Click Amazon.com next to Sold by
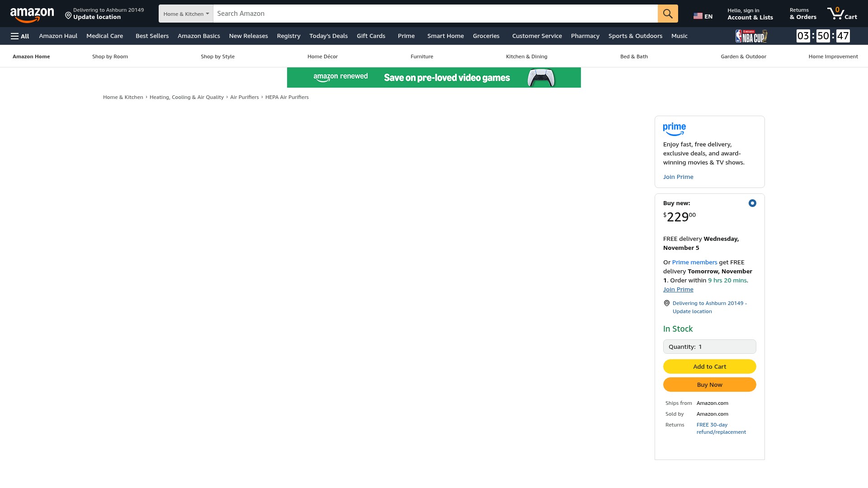The height and width of the screenshot is (488, 868). pos(712,414)
